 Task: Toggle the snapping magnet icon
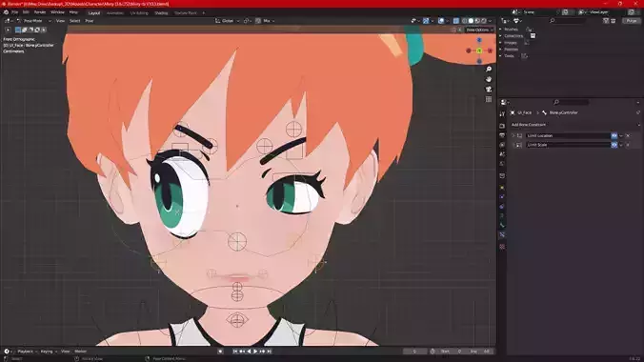pyautogui.click(x=258, y=21)
